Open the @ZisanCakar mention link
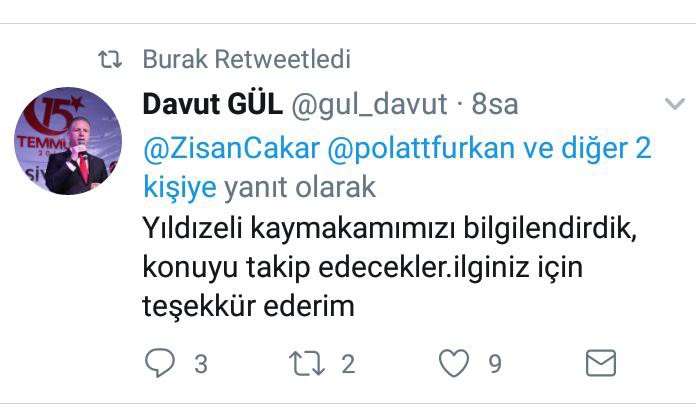Image resolution: width=696 pixels, height=408 pixels. 231,148
